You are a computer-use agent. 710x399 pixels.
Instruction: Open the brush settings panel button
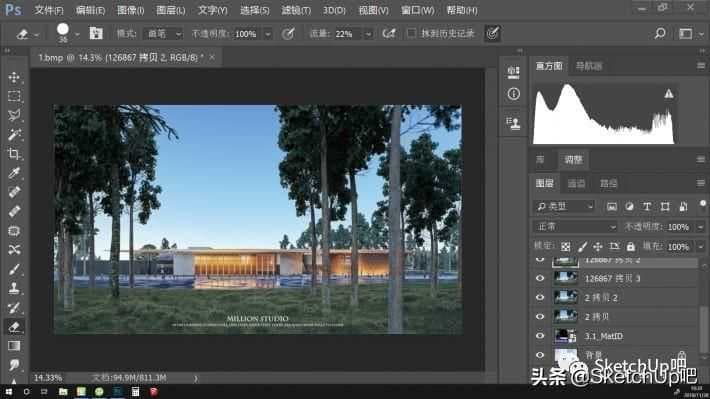(x=96, y=33)
